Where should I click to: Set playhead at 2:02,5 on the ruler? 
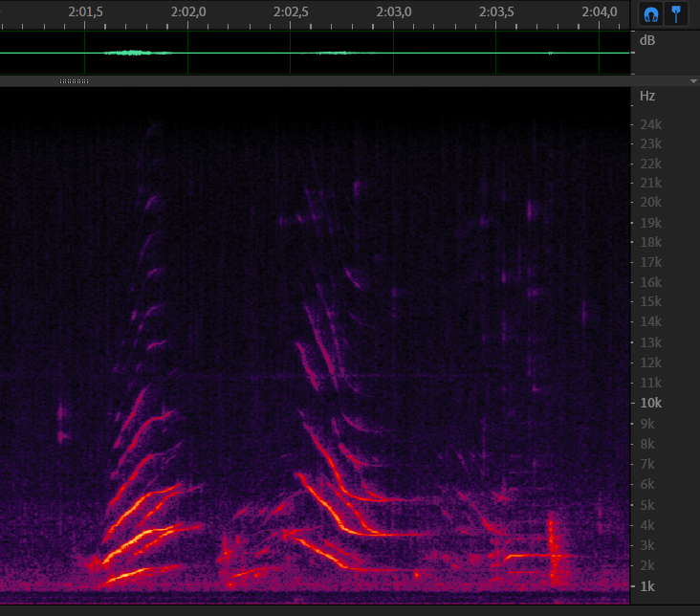click(x=291, y=11)
